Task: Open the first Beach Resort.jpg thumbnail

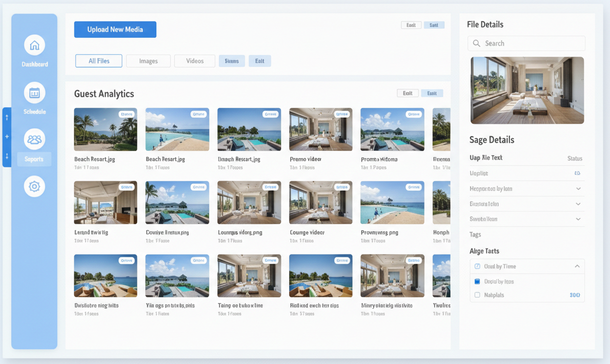Action: tap(105, 130)
